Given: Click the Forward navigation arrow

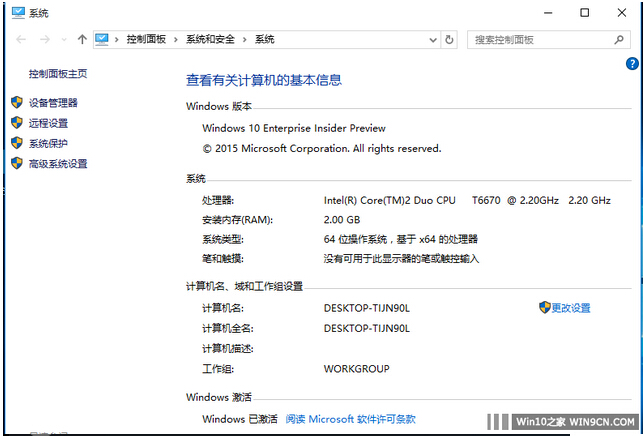Looking at the screenshot, I should [x=45, y=39].
